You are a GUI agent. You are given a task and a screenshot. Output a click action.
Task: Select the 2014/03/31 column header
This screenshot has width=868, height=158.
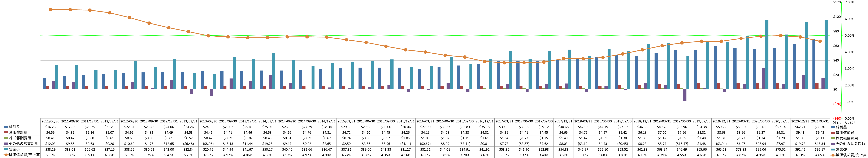pyautogui.click(x=267, y=121)
